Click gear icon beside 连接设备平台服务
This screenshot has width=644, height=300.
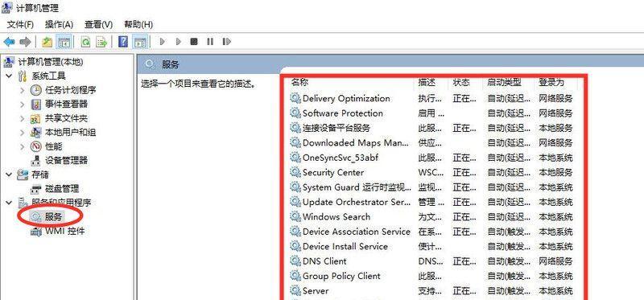pyautogui.click(x=295, y=128)
